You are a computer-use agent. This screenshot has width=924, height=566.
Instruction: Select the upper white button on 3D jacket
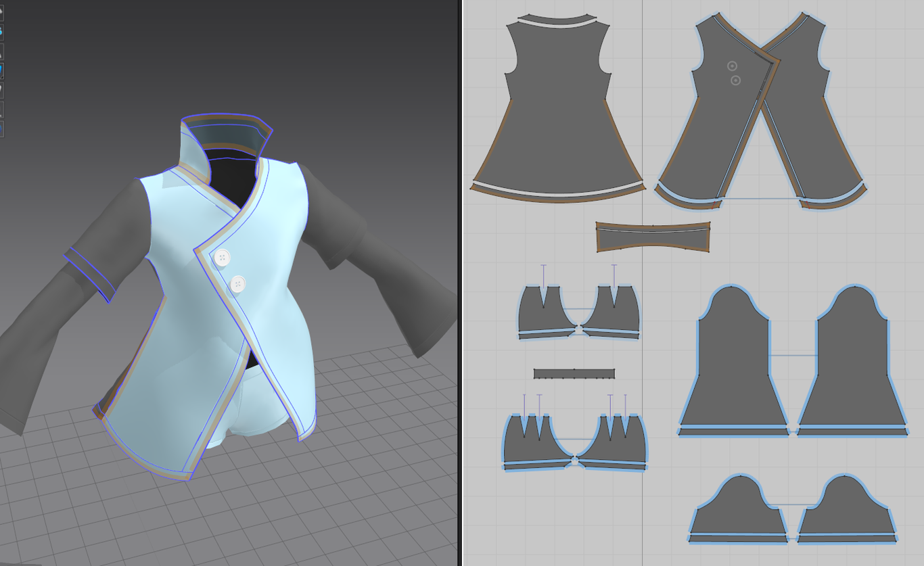tap(222, 258)
